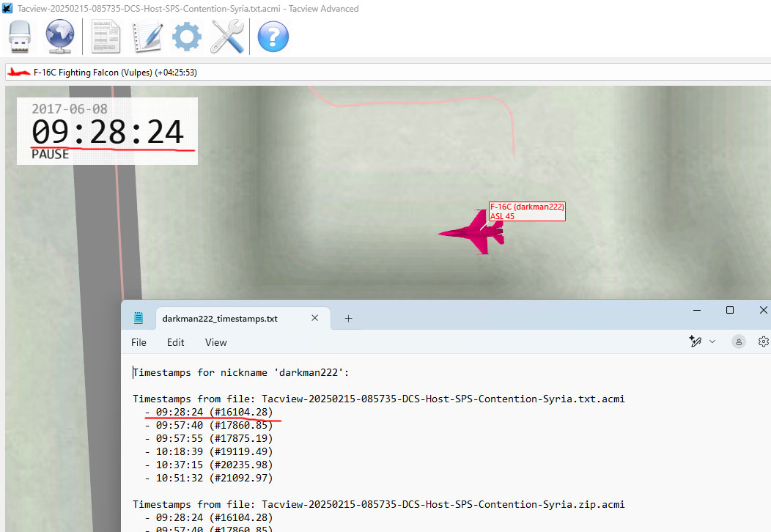Click the 09:28:24 clock display
The width and height of the screenshot is (771, 532).
click(x=107, y=132)
